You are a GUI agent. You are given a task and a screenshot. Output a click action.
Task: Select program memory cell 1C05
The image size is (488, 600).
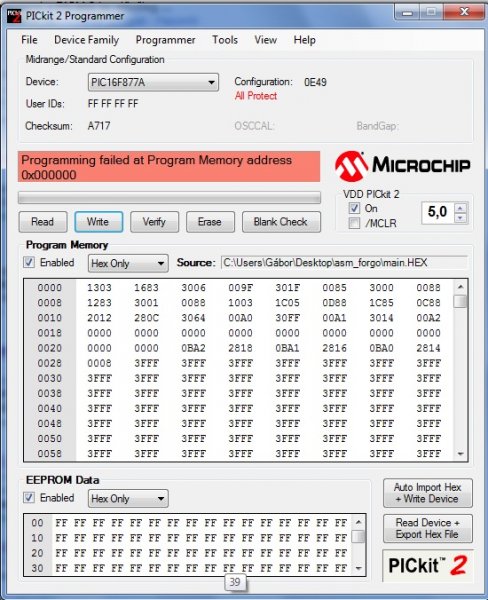tap(287, 303)
